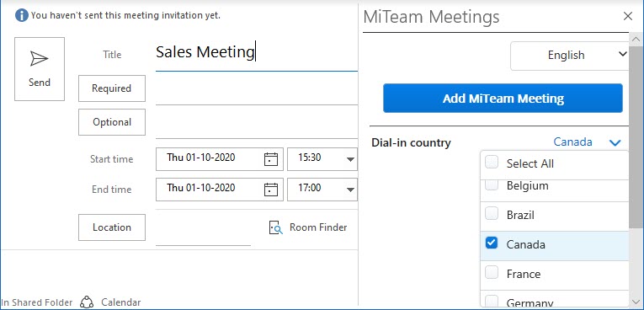Open the English language dropdown
The width and height of the screenshot is (644, 310).
click(569, 55)
